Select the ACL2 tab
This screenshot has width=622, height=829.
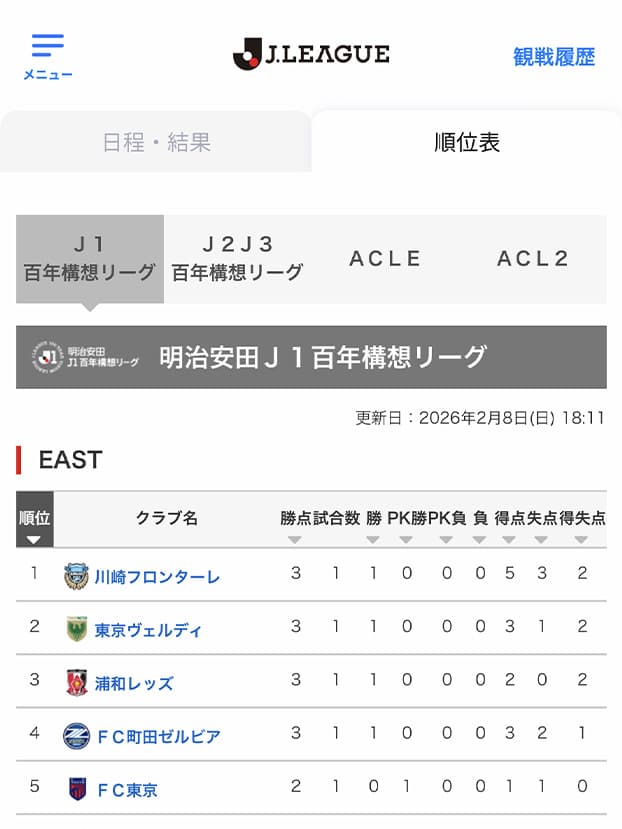pos(532,258)
